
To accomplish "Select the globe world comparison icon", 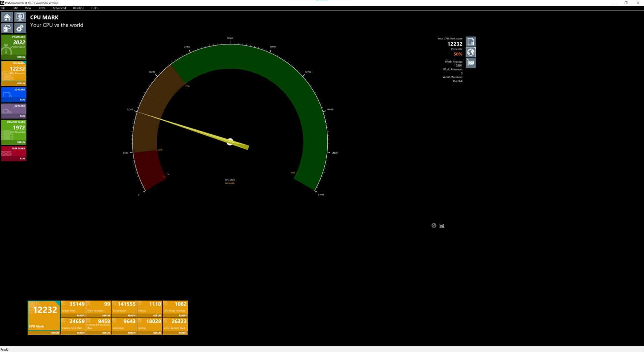I will pos(471,52).
